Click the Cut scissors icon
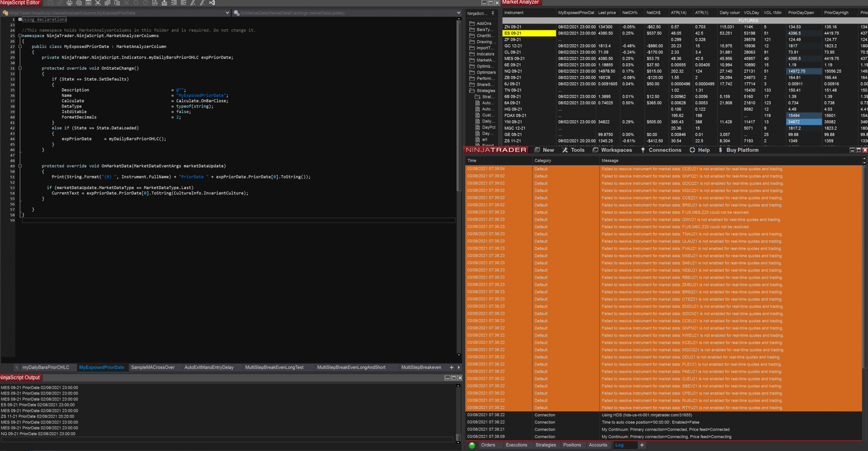868x451 pixels. click(x=98, y=3)
